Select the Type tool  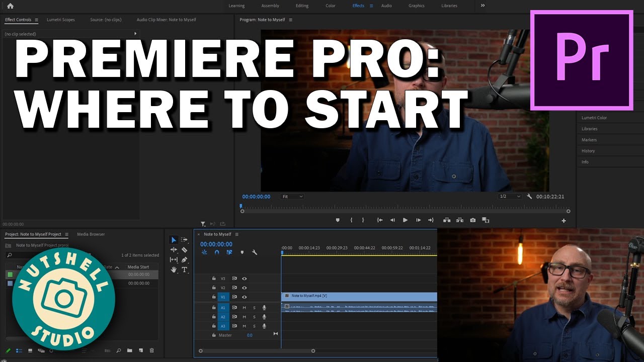pyautogui.click(x=184, y=269)
